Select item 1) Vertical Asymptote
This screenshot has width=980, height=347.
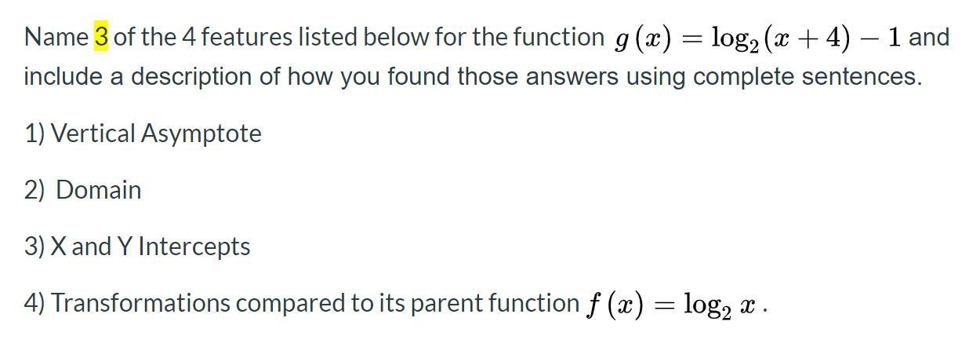(143, 134)
